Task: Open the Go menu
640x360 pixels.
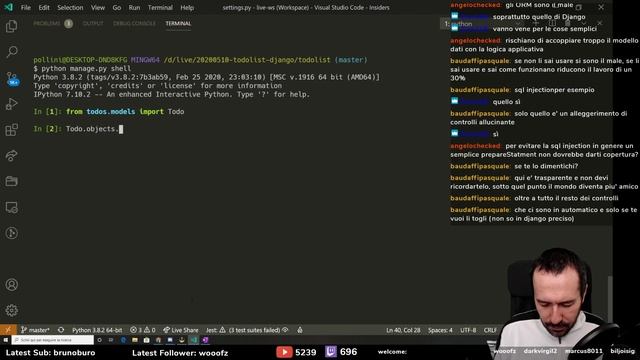Action: point(117,7)
